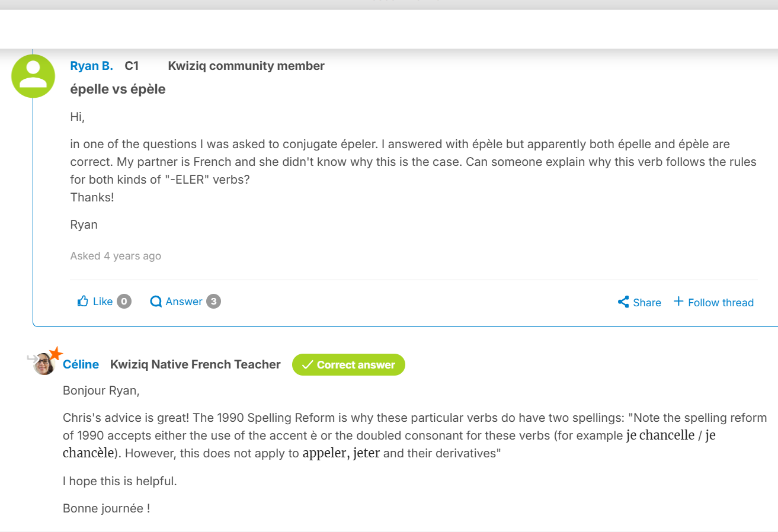The image size is (778, 532).
Task: Click Share to share this thread
Action: 647,302
